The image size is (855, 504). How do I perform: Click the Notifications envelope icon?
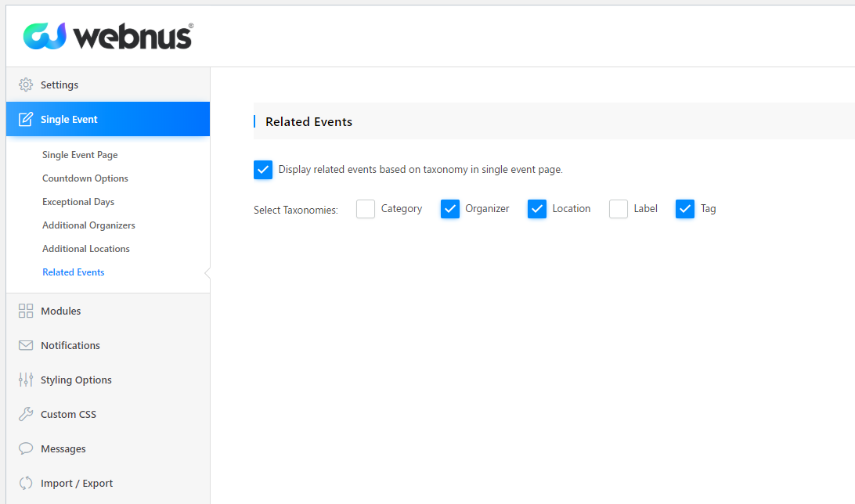(26, 345)
